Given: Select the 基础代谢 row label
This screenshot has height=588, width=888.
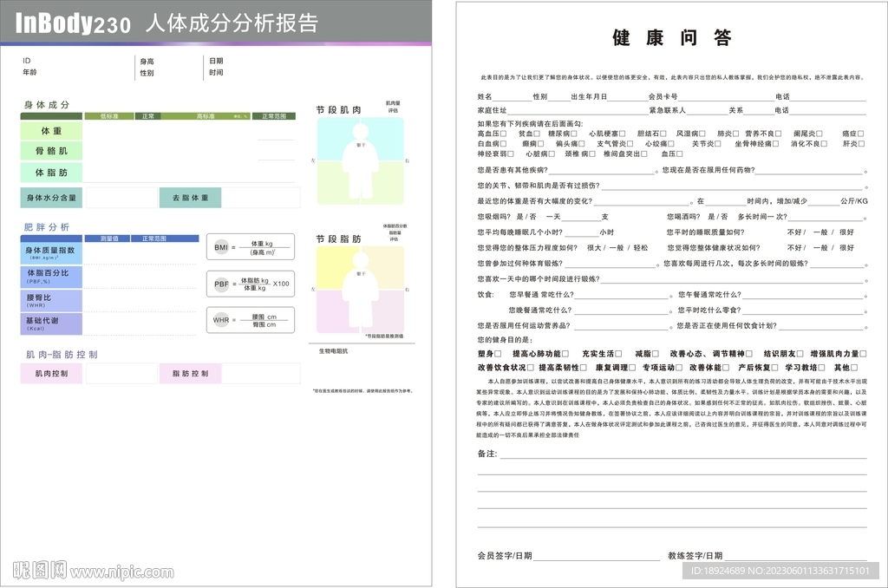Looking at the screenshot, I should pyautogui.click(x=51, y=324).
